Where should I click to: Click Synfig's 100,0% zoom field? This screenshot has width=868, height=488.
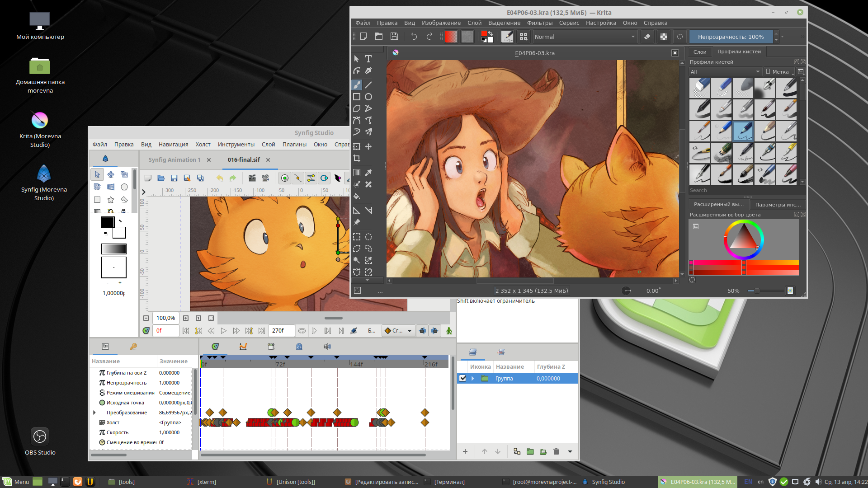click(x=165, y=318)
